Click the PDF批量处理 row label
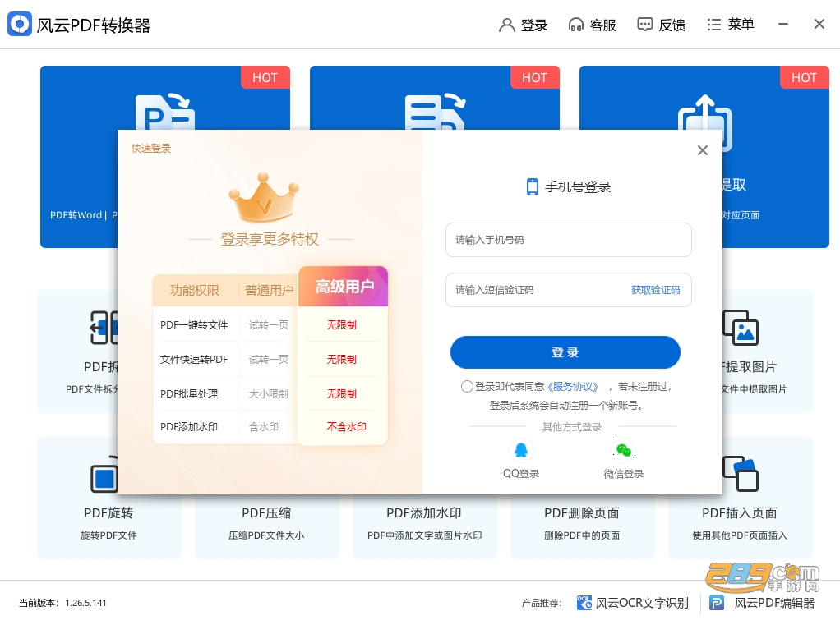Viewport: 840px width, 625px height. click(x=189, y=394)
